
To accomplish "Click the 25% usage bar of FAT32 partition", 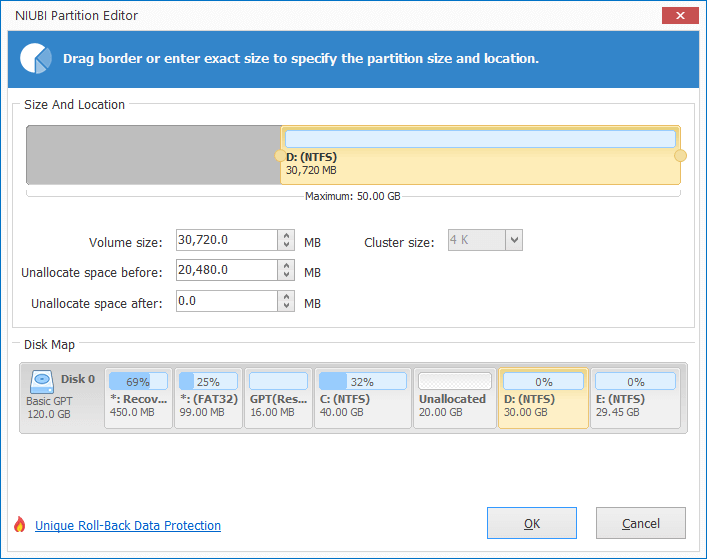I will 208,381.
